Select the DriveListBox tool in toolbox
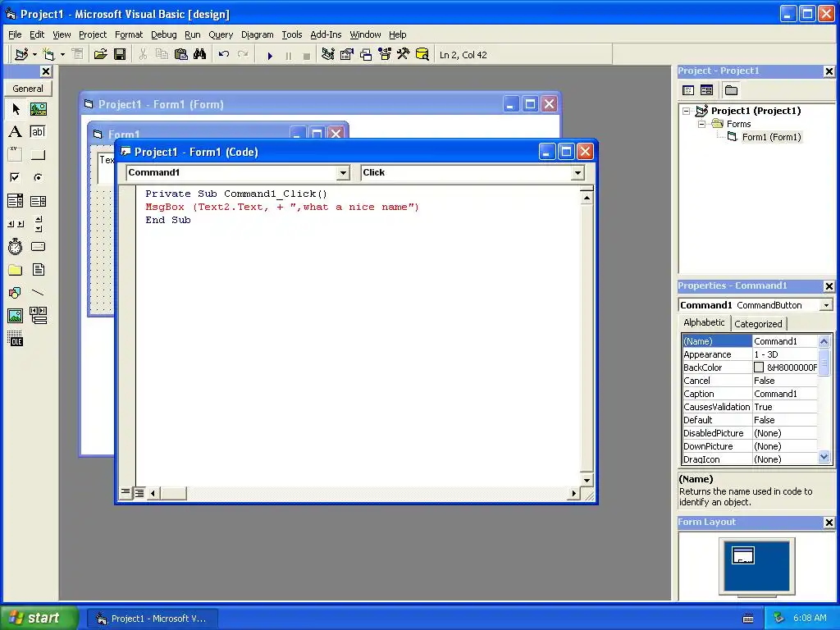This screenshot has height=630, width=840. [x=38, y=246]
